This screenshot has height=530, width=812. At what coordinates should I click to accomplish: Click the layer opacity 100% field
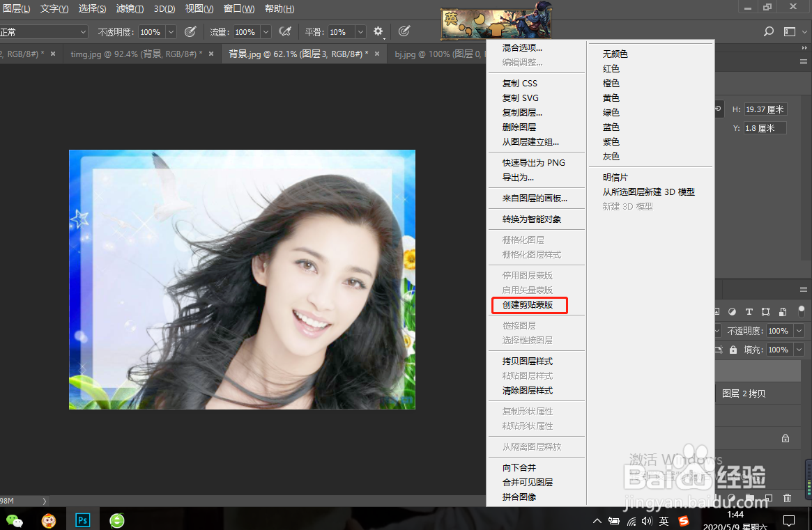(x=779, y=331)
